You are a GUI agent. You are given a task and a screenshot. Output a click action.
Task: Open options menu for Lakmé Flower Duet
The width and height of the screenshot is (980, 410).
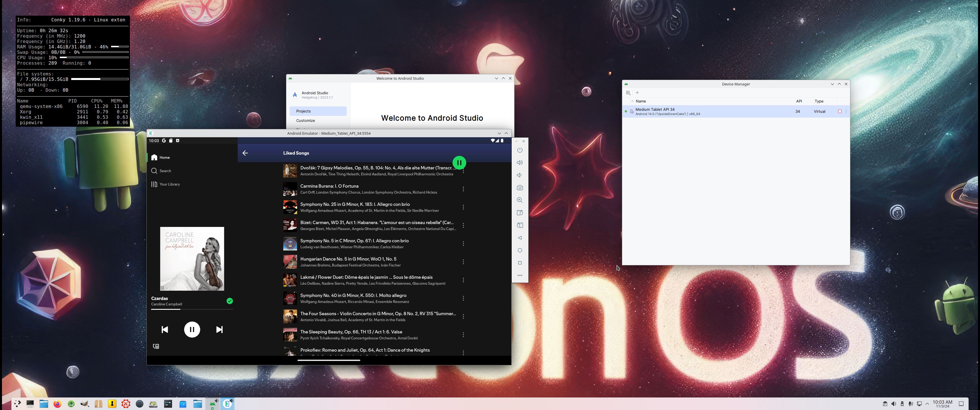click(x=464, y=280)
